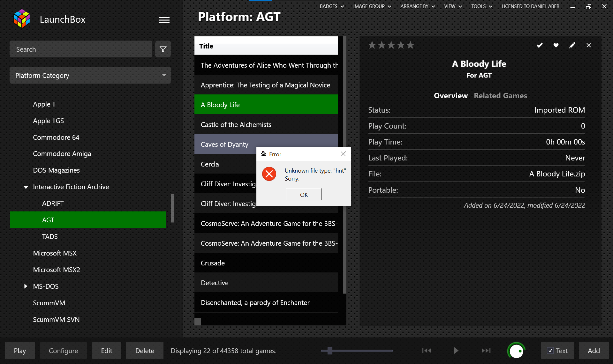The height and width of the screenshot is (364, 613).
Task: Skip to previous music track
Action: [427, 351]
